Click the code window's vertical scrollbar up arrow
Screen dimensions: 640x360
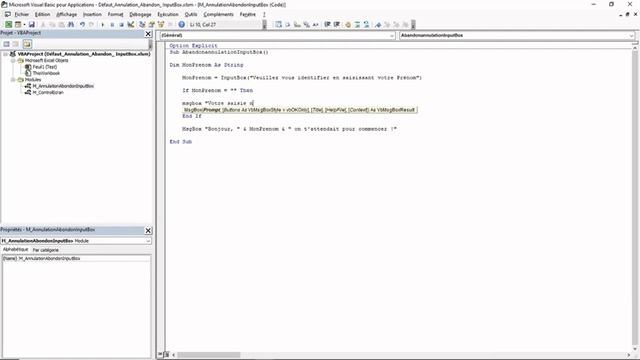click(635, 48)
